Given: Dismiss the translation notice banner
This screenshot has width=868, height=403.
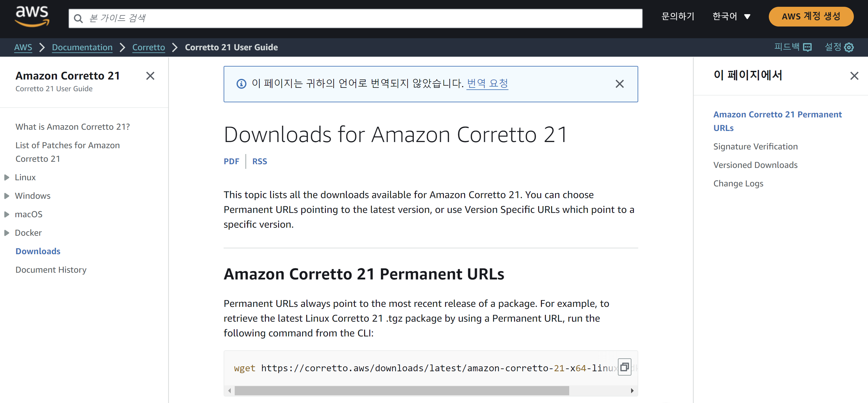Looking at the screenshot, I should click(x=619, y=84).
